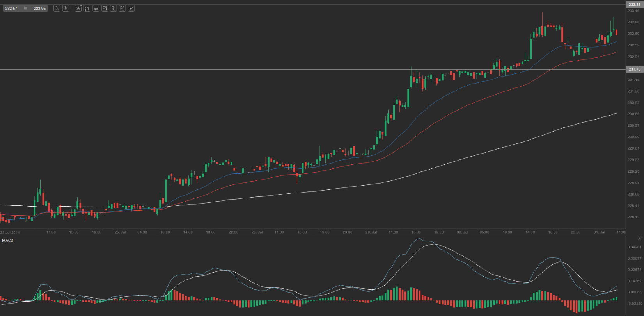Open the chart settings sliders icon

[x=96, y=8]
